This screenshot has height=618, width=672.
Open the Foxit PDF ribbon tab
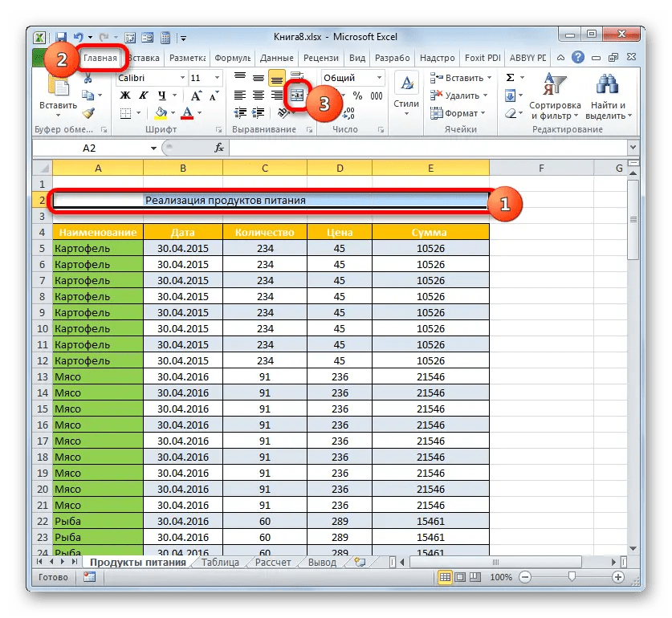(x=483, y=58)
